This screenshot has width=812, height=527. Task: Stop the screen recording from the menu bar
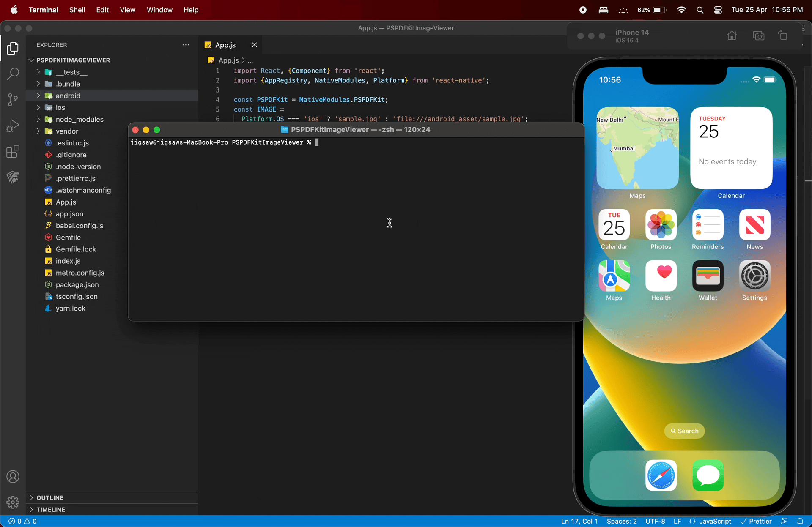pyautogui.click(x=583, y=10)
